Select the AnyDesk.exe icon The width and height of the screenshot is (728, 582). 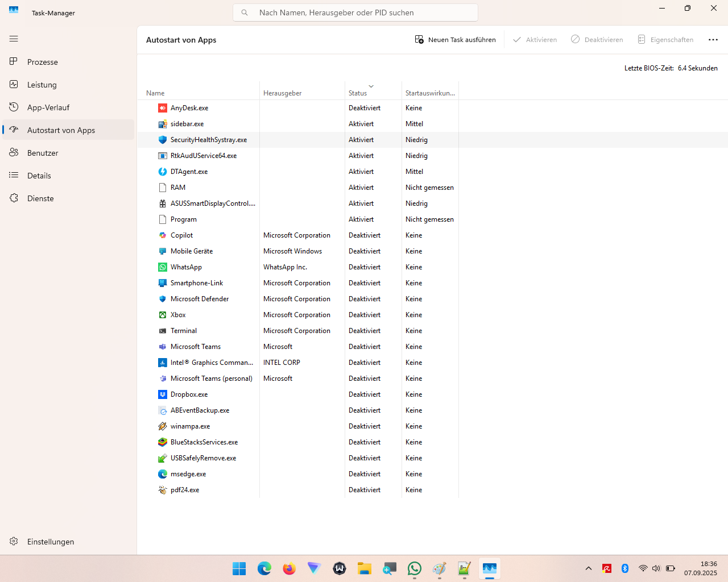pyautogui.click(x=163, y=108)
